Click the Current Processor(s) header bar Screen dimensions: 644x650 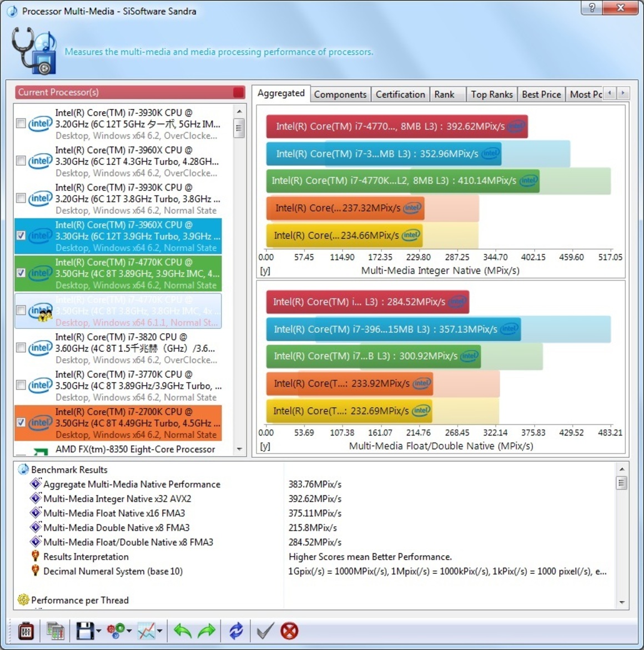[130, 92]
